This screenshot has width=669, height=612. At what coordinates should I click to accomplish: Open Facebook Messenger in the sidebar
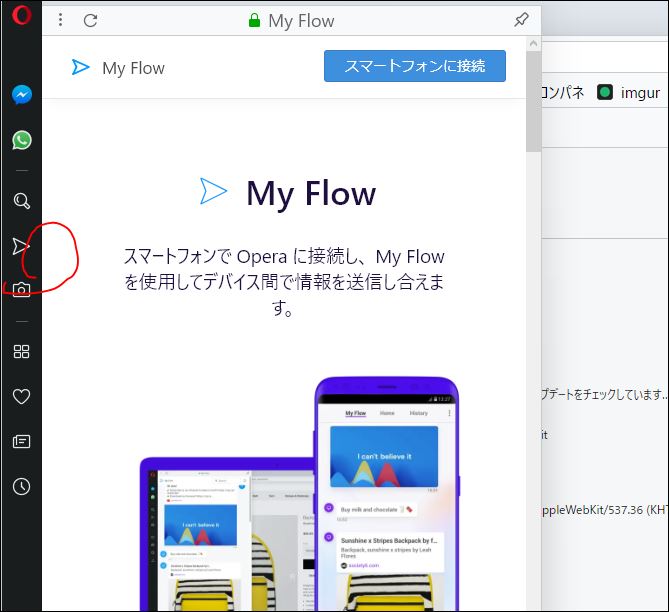point(21,95)
